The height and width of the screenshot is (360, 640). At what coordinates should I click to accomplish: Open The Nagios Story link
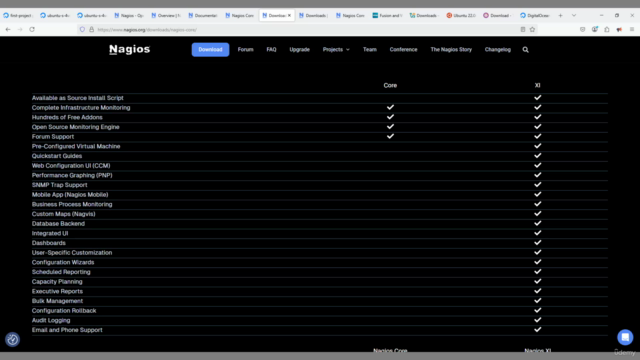pyautogui.click(x=451, y=49)
